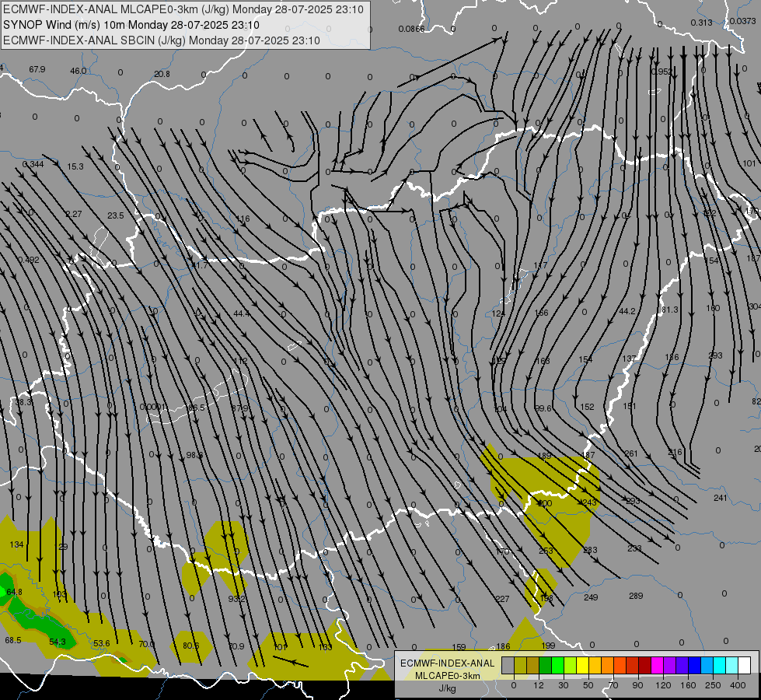
Task: Click the map value 54.3
Action: [58, 642]
